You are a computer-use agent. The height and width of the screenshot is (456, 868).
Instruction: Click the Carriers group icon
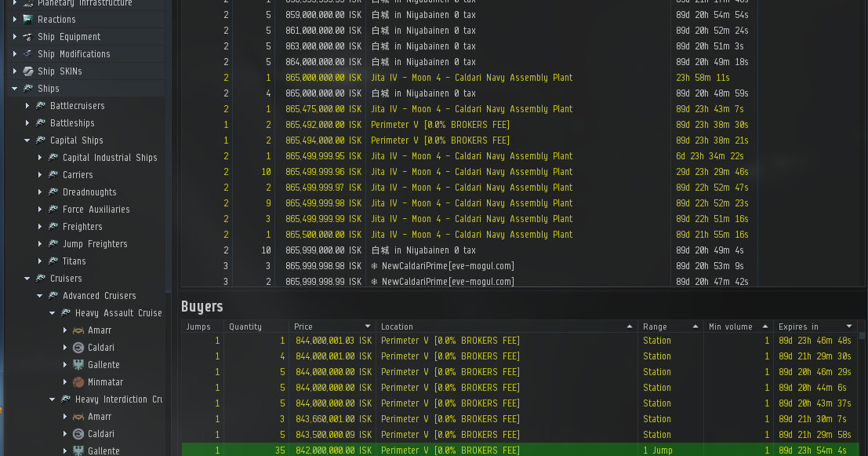click(53, 174)
